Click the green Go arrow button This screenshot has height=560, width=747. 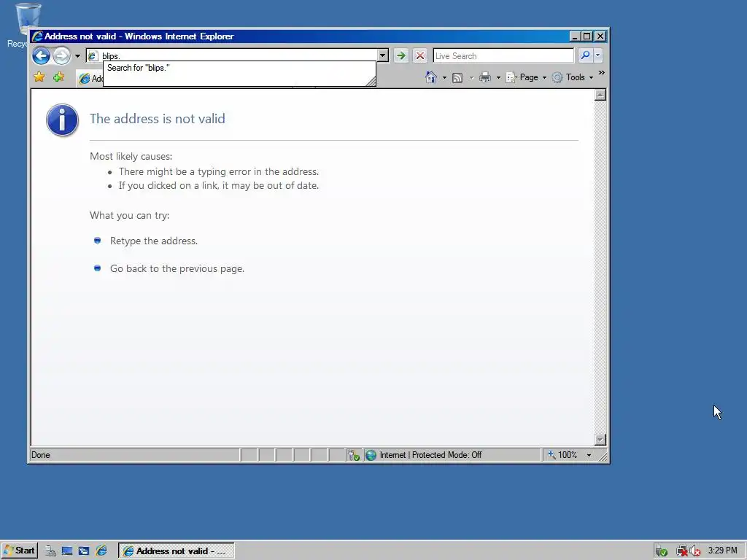tap(401, 55)
